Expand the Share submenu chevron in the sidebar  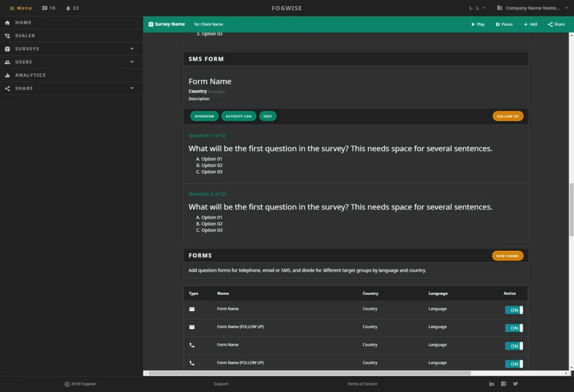(132, 88)
